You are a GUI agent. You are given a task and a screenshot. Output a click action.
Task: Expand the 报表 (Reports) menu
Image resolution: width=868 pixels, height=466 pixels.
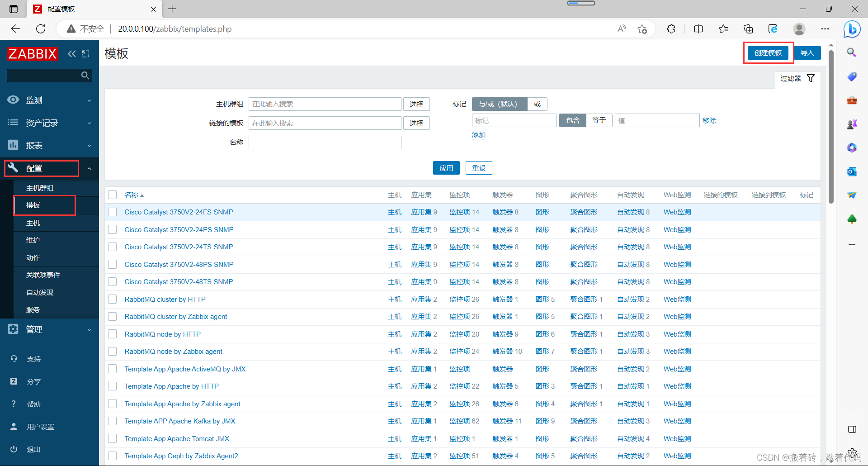pyautogui.click(x=50, y=145)
